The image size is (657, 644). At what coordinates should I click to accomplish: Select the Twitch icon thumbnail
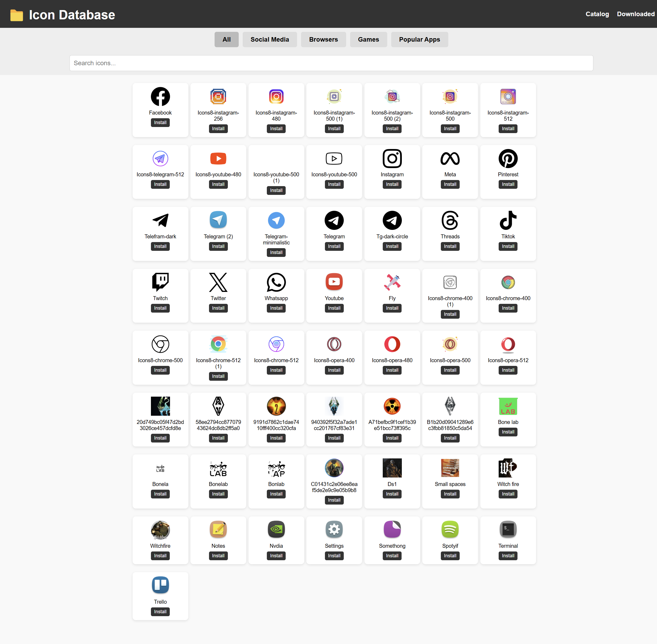pos(160,282)
